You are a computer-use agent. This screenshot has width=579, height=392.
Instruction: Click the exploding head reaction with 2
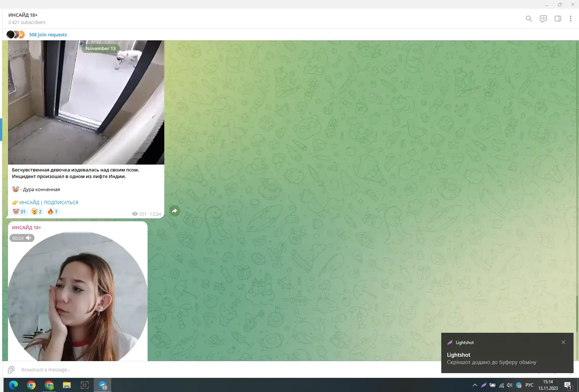[x=36, y=211]
